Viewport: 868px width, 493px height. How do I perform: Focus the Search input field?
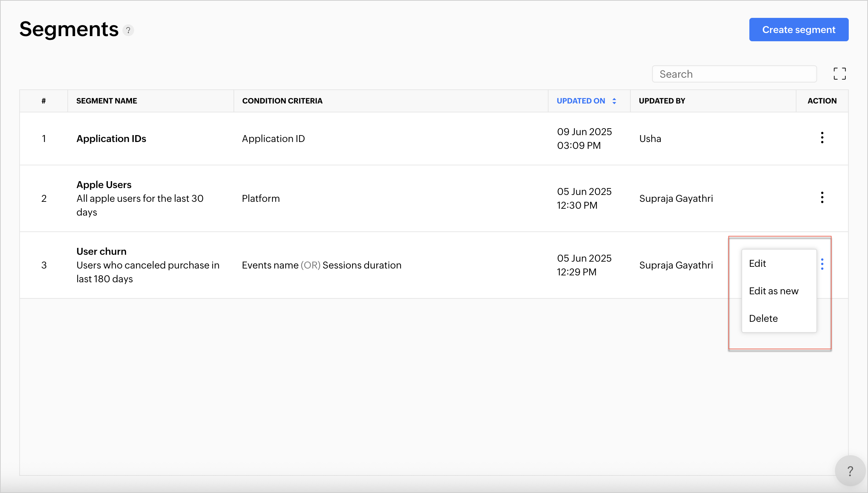pyautogui.click(x=734, y=74)
